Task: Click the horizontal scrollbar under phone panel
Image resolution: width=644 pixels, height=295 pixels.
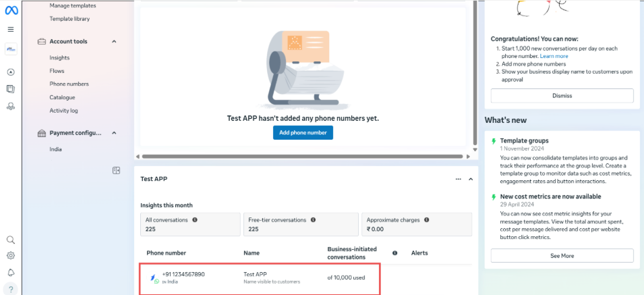Action: pos(302,157)
